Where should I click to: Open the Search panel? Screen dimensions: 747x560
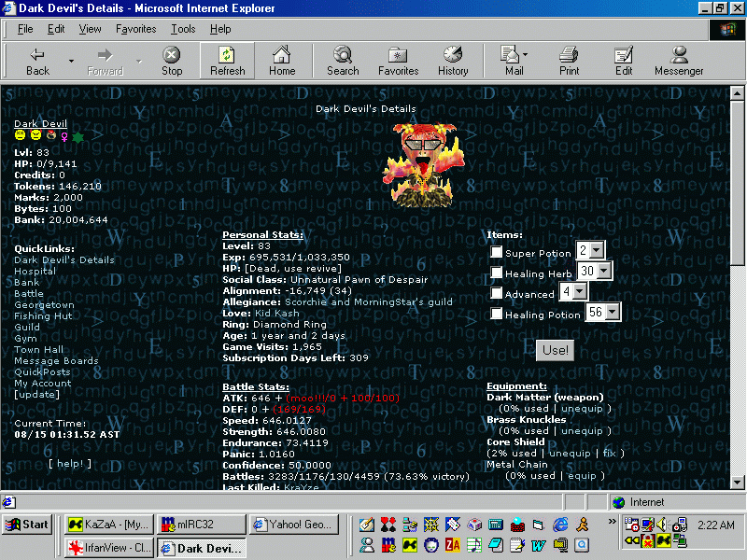coord(342,60)
